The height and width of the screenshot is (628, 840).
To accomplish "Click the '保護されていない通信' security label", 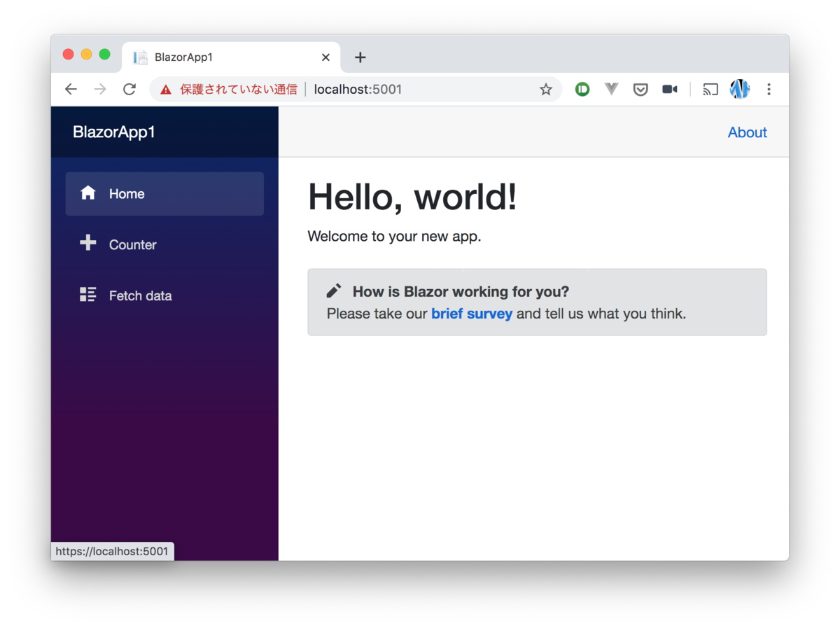I will click(239, 90).
